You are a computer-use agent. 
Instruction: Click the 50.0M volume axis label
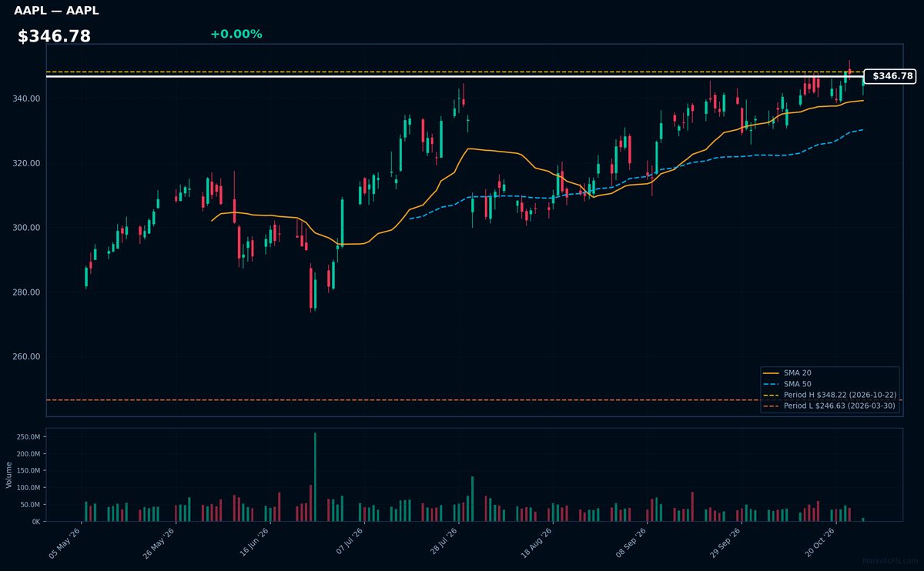(x=31, y=505)
